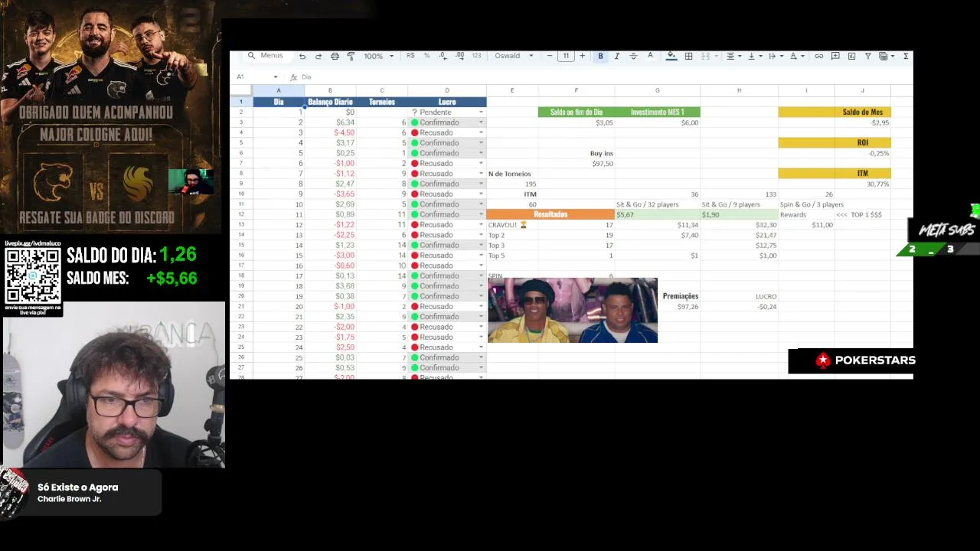This screenshot has height=551, width=980.
Task: Open the 123 more number formats menu
Action: [x=476, y=56]
